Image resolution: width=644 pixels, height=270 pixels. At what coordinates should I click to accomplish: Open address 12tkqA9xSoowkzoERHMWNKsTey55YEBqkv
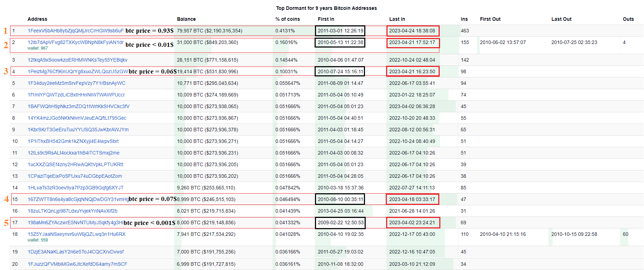pos(78,60)
